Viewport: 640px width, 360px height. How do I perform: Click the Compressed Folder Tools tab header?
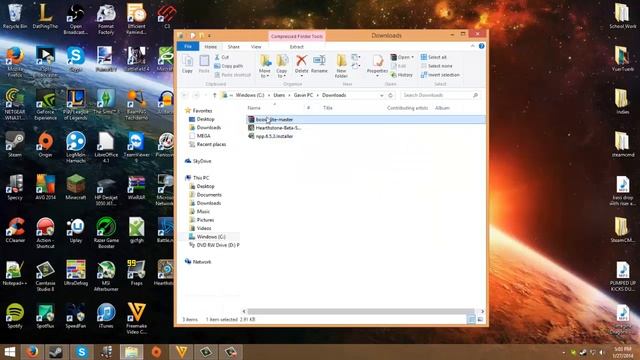297,36
